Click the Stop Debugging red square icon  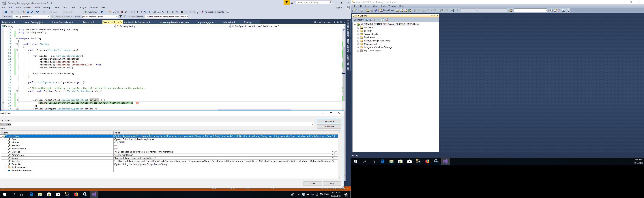122,12
